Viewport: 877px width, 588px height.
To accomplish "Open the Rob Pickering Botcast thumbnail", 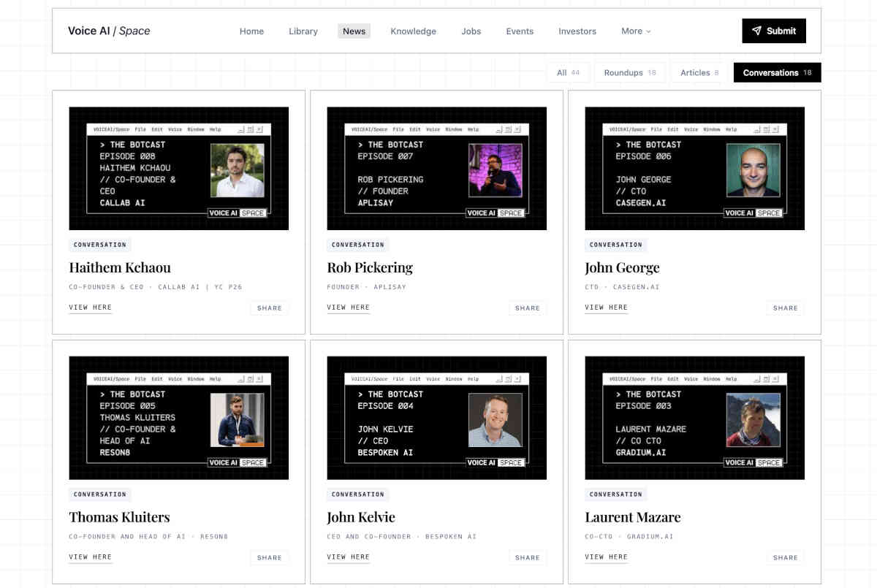I will pyautogui.click(x=437, y=169).
